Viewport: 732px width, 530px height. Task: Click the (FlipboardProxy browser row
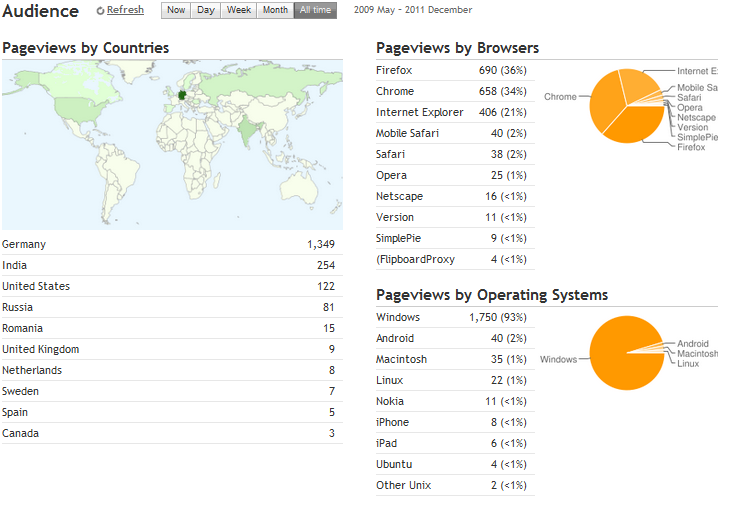coord(455,259)
